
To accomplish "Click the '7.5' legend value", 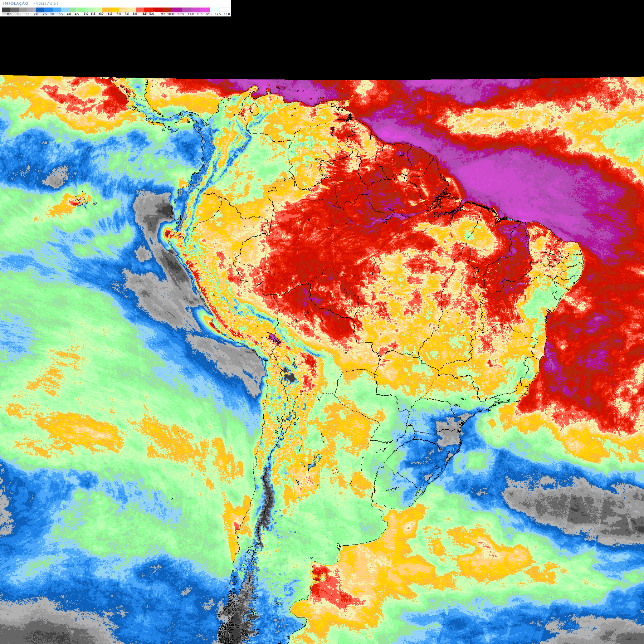I will click(x=127, y=14).
